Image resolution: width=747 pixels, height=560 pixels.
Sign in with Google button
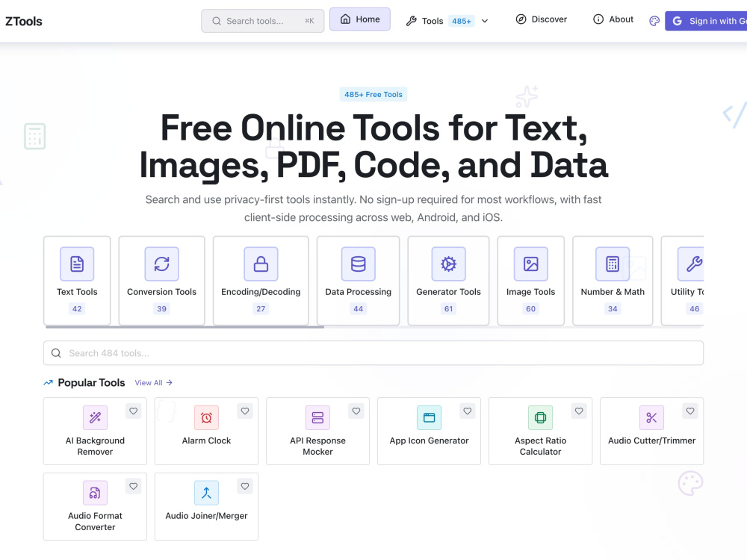(706, 21)
